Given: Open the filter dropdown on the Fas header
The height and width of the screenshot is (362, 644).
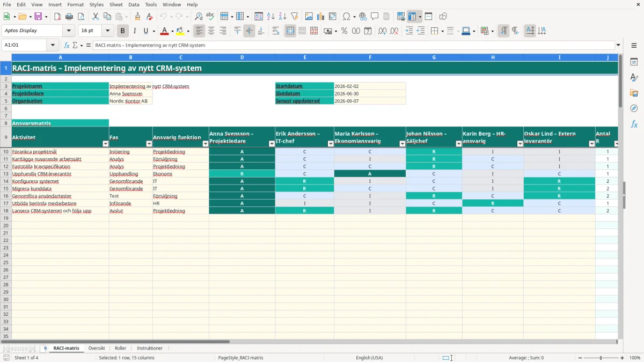Looking at the screenshot, I should (x=149, y=144).
